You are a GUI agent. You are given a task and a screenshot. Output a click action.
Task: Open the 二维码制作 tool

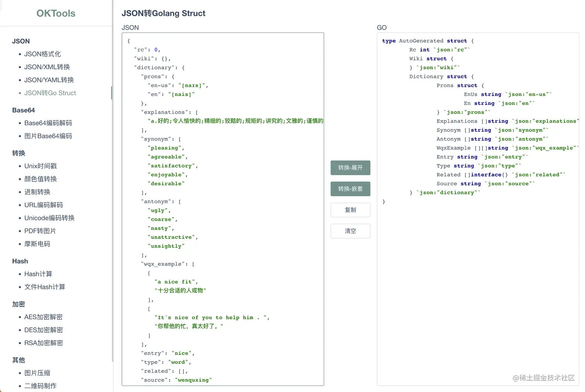[x=40, y=386]
